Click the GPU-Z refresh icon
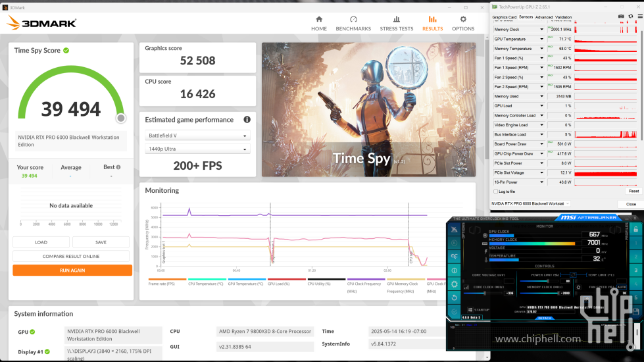This screenshot has height=362, width=644. click(631, 16)
